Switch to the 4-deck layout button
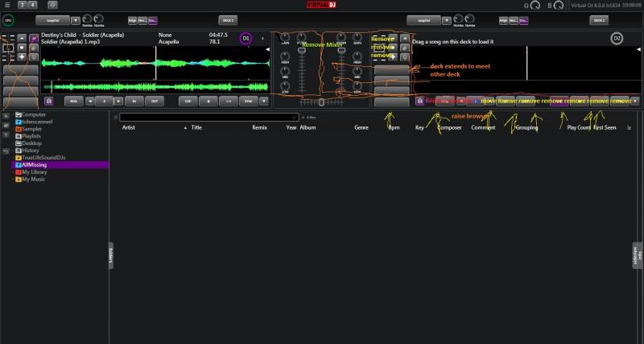The height and width of the screenshot is (344, 644). click(x=32, y=5)
